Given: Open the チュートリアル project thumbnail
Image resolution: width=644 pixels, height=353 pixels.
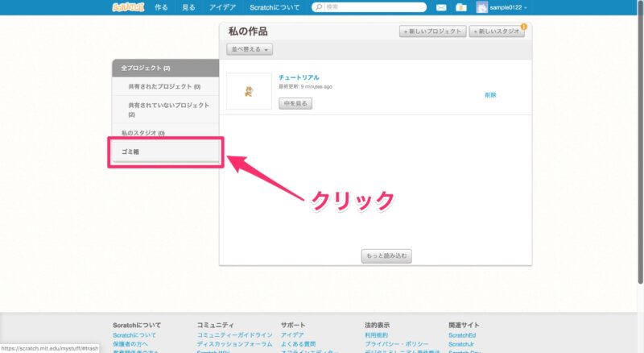Looking at the screenshot, I should [x=249, y=91].
